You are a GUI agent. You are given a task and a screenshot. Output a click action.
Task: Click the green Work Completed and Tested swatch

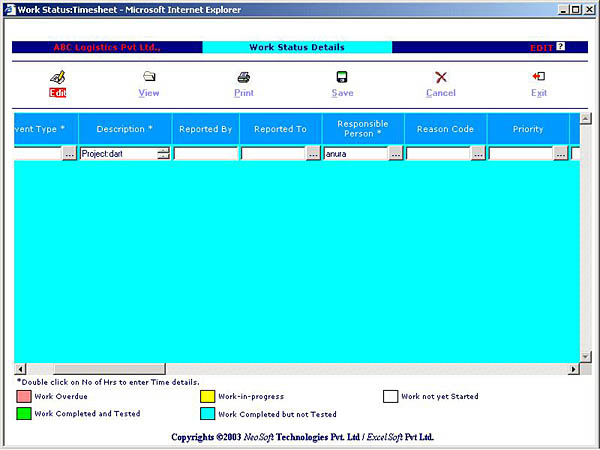23,413
